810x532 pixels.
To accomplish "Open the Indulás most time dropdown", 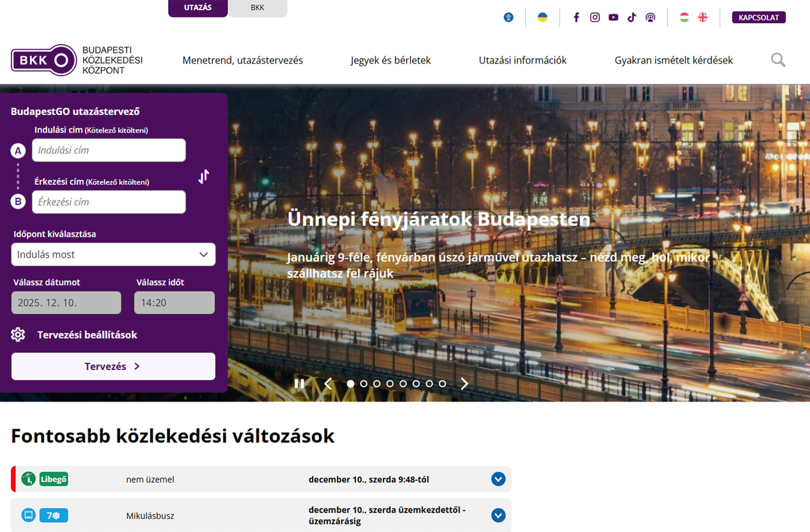I will click(x=113, y=255).
